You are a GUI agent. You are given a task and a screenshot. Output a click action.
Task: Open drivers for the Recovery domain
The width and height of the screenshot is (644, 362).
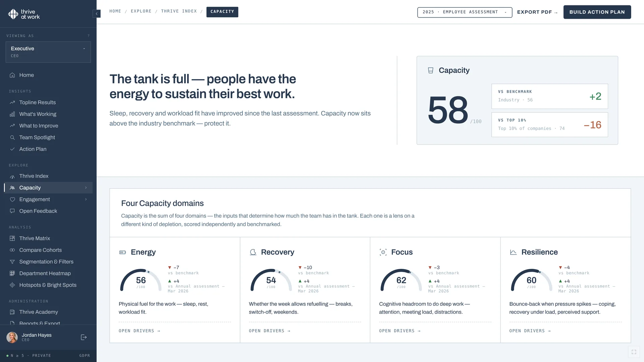[270, 331]
